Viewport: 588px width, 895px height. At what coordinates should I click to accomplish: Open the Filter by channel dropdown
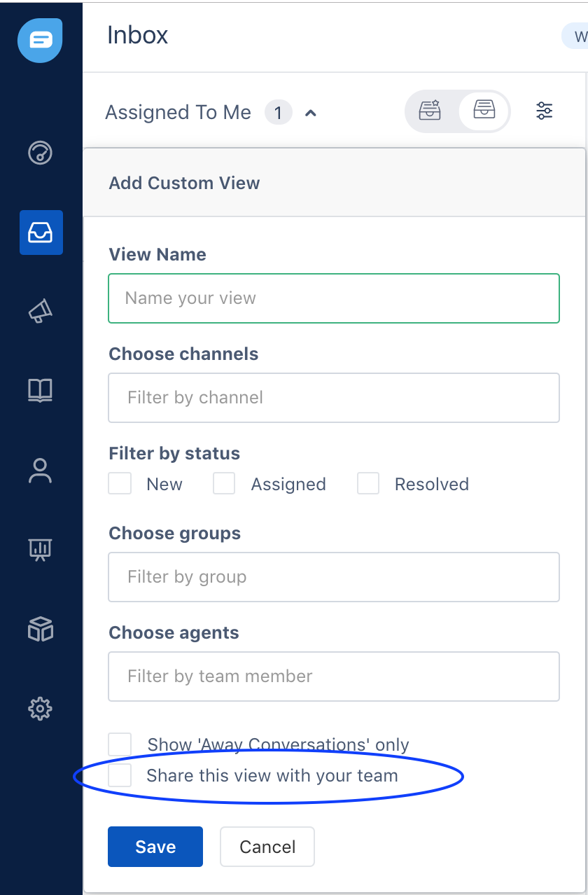pyautogui.click(x=334, y=398)
